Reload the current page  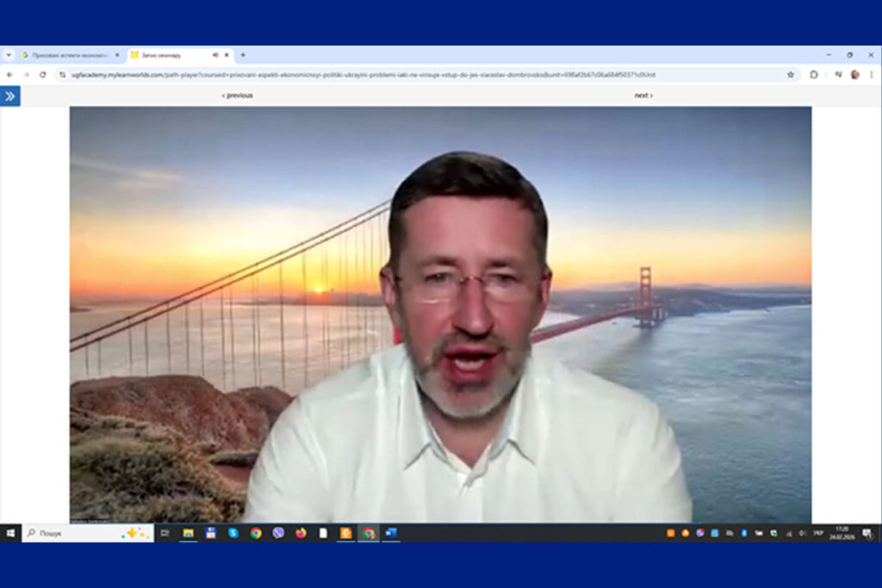coord(42,75)
